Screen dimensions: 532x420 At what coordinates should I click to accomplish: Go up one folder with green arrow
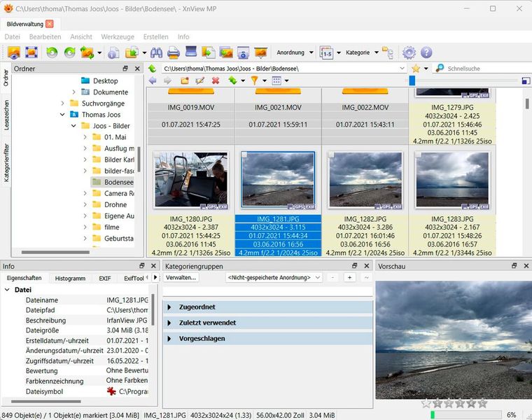tap(153, 69)
